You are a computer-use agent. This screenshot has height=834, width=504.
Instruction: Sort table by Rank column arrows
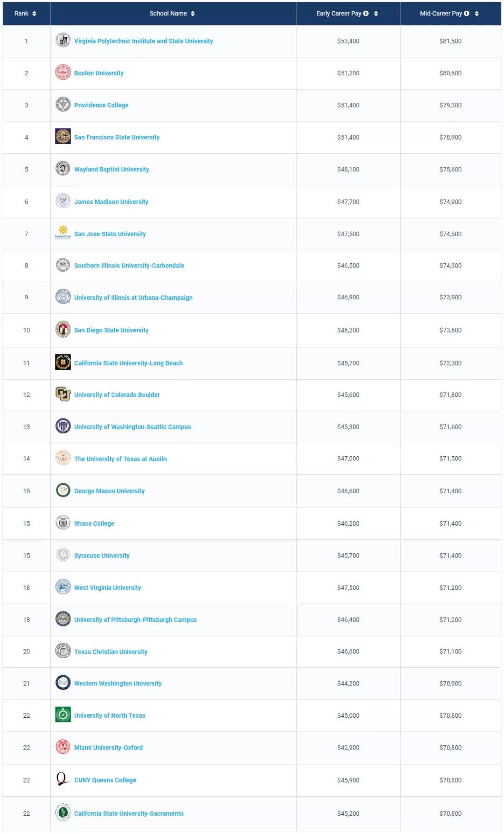(34, 14)
